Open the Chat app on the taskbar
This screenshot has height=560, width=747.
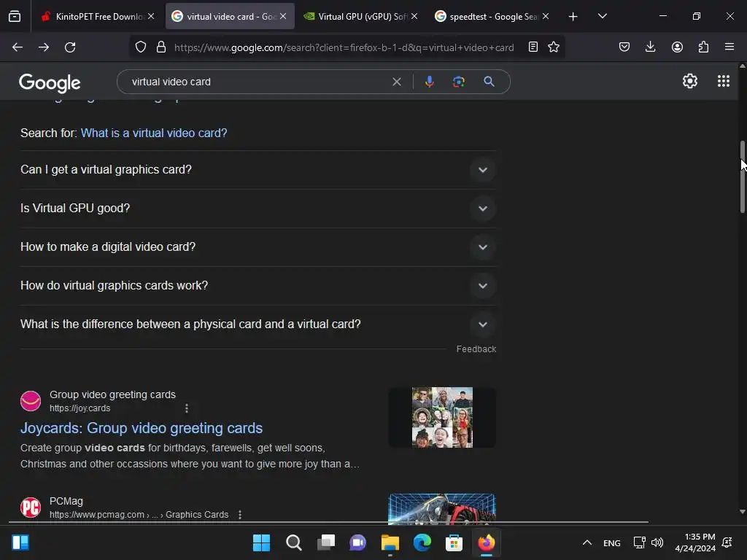(x=357, y=542)
